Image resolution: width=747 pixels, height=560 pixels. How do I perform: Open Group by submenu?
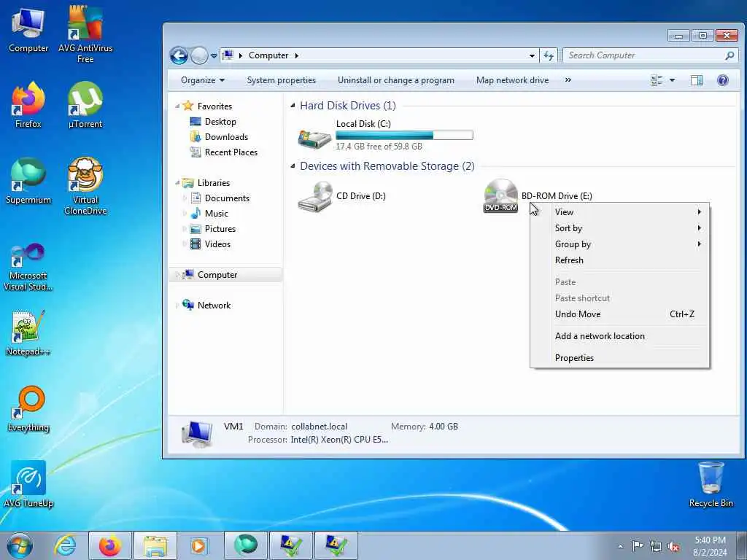tap(619, 244)
